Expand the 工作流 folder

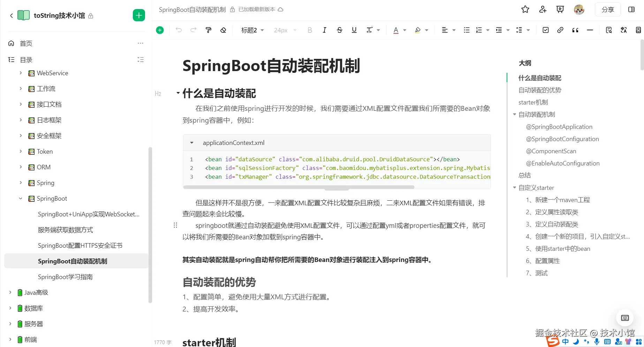point(21,88)
